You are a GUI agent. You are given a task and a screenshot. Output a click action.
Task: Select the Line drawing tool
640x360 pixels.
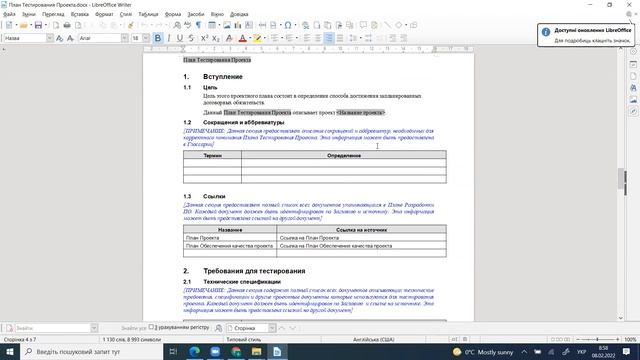click(x=387, y=25)
